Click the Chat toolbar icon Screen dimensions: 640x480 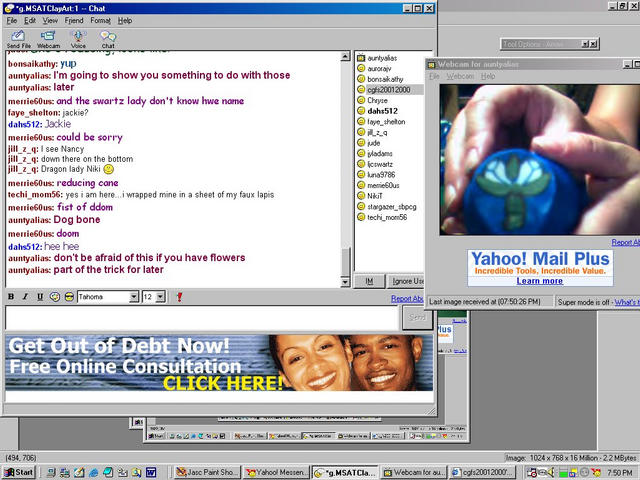click(108, 40)
